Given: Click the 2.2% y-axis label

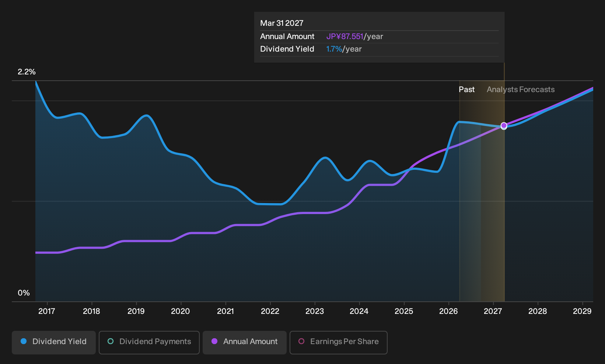Looking at the screenshot, I should (27, 72).
